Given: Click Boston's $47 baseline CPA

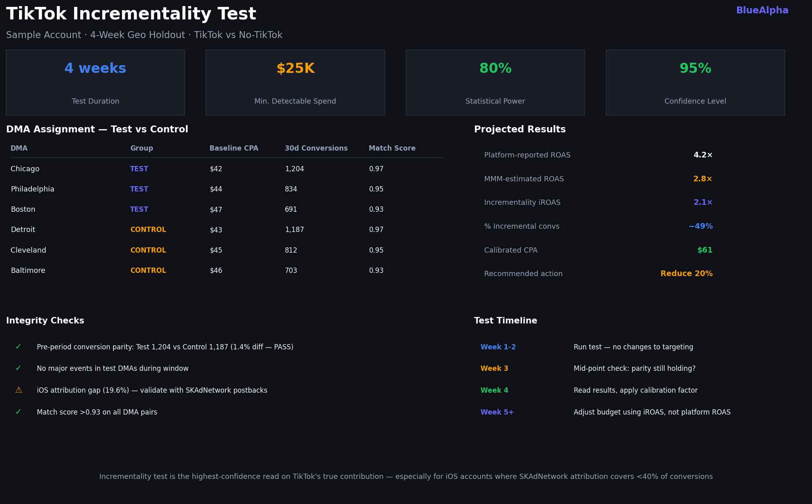Looking at the screenshot, I should 216,209.
